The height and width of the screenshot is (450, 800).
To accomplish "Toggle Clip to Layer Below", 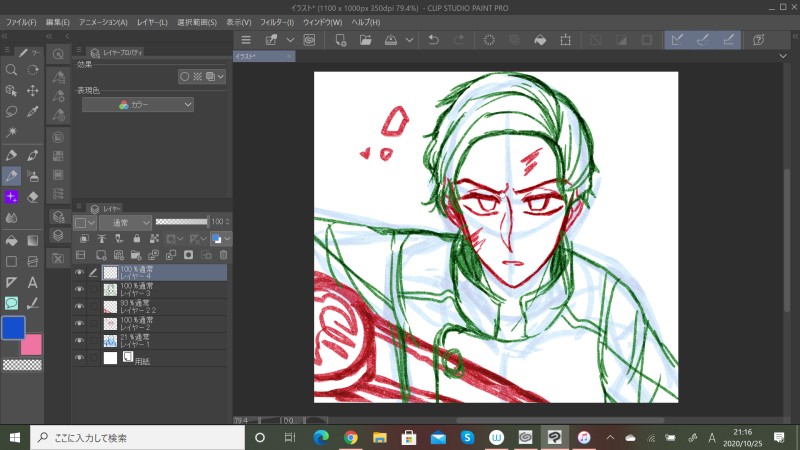I will tap(84, 238).
